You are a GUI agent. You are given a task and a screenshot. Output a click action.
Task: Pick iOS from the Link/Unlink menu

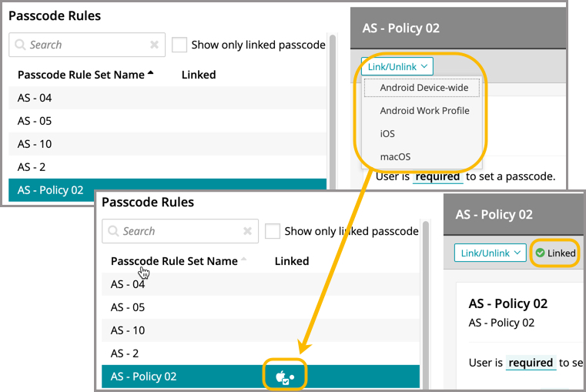point(387,134)
